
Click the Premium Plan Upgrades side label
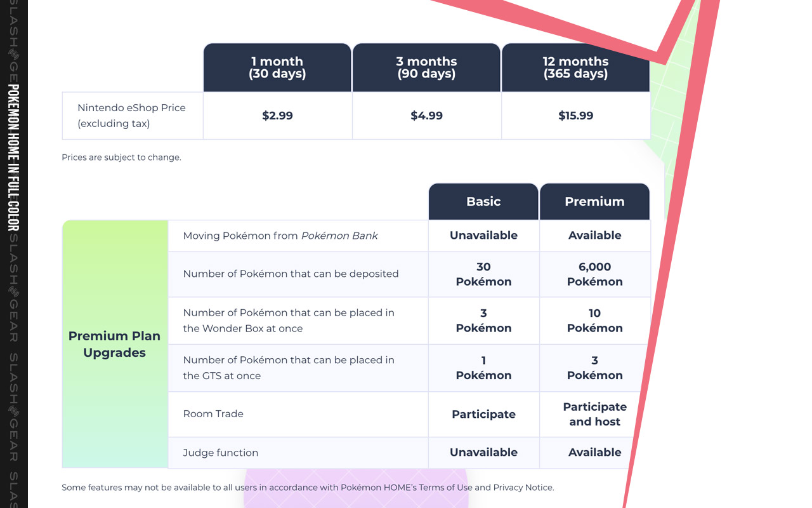(x=114, y=344)
